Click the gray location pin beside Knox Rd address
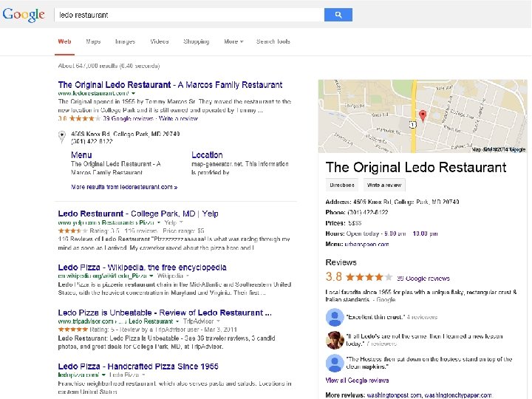532x399 pixels. (x=62, y=137)
